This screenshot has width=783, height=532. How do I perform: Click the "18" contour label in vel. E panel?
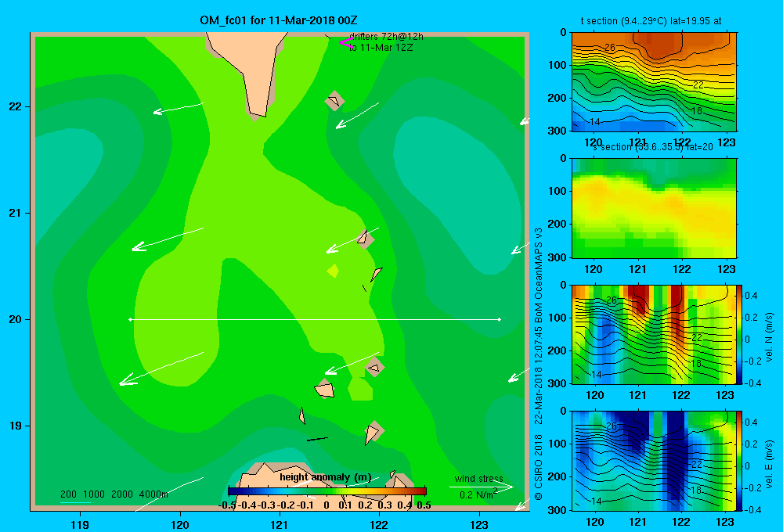point(695,490)
